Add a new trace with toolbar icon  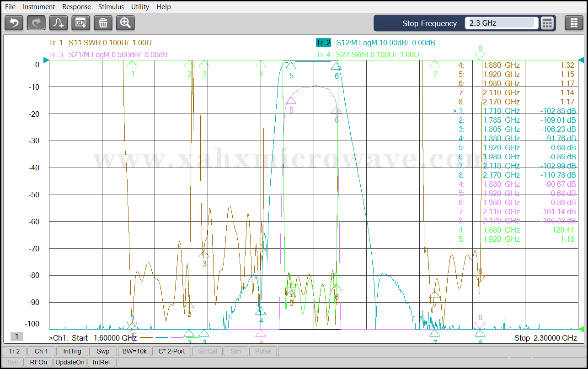[59, 22]
